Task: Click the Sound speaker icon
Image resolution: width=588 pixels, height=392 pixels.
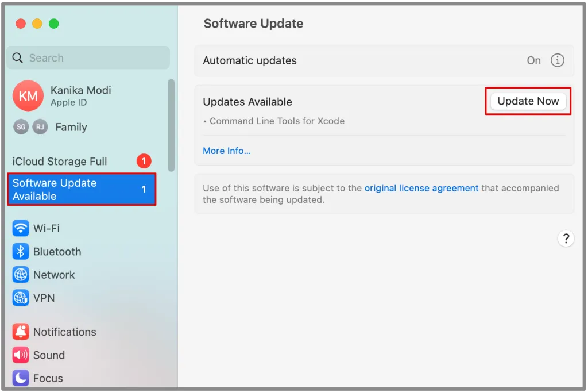Action: [21, 355]
